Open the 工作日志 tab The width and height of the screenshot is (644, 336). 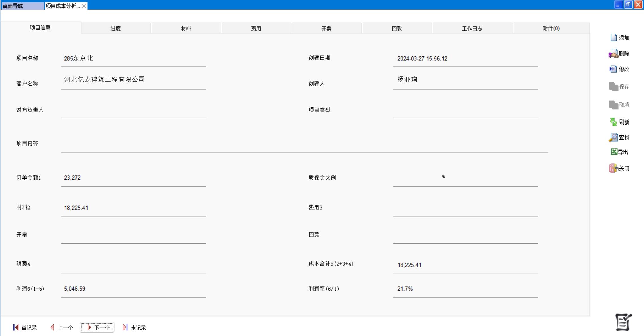coord(472,29)
